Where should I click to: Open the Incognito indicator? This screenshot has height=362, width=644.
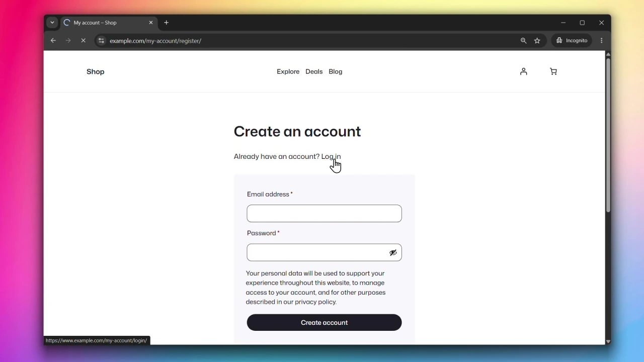pos(572,41)
